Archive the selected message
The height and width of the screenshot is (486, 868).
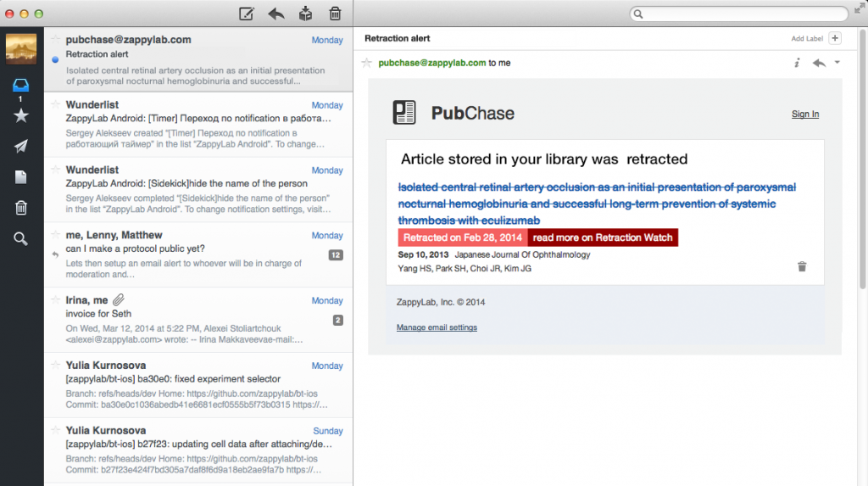(x=305, y=14)
